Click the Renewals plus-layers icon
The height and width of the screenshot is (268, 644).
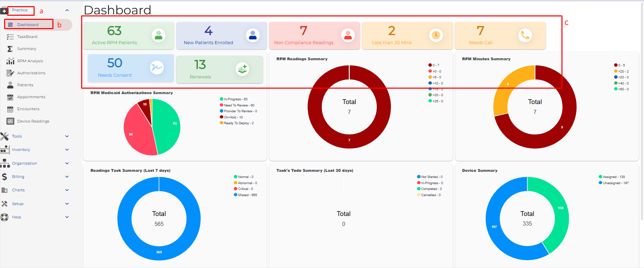[243, 69]
